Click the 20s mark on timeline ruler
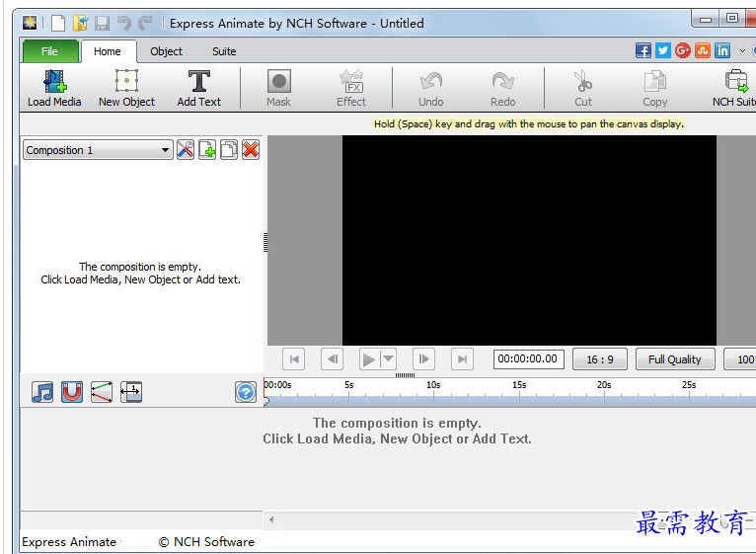The image size is (756, 554). click(x=604, y=385)
